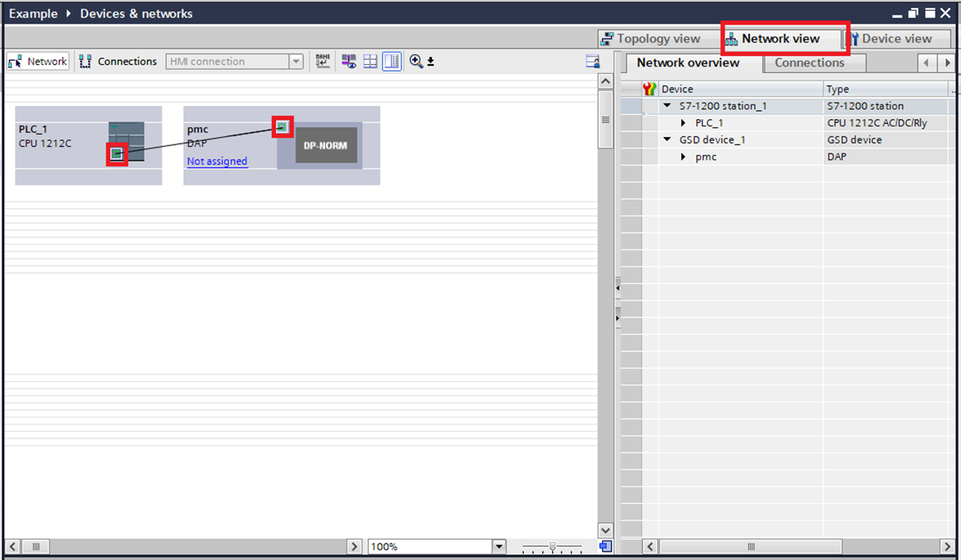The height and width of the screenshot is (560, 961).
Task: Click the Not assigned link under pmc
Action: click(x=217, y=161)
